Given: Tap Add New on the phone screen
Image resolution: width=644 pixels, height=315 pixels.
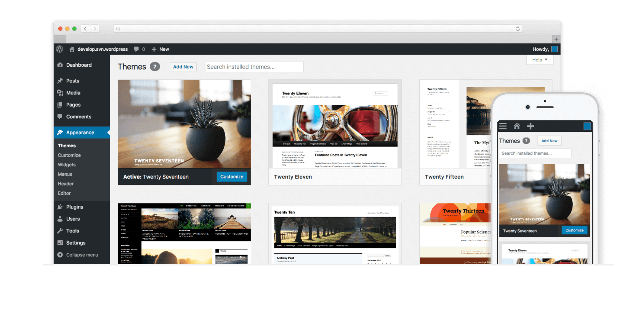Looking at the screenshot, I should click(x=549, y=141).
